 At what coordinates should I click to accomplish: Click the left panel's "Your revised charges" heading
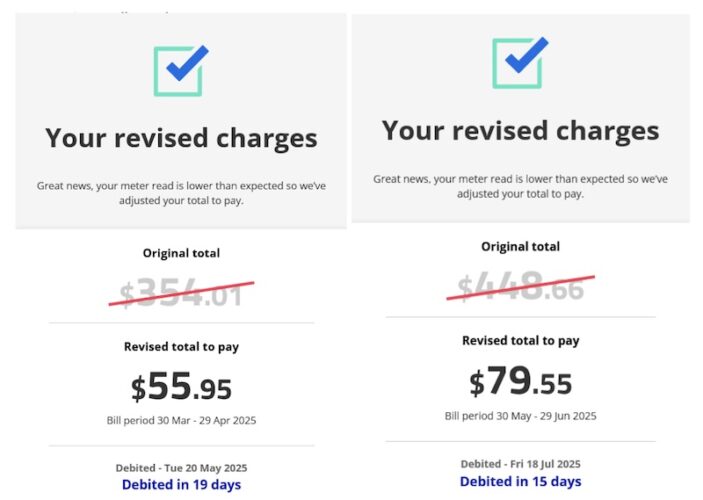click(181, 138)
